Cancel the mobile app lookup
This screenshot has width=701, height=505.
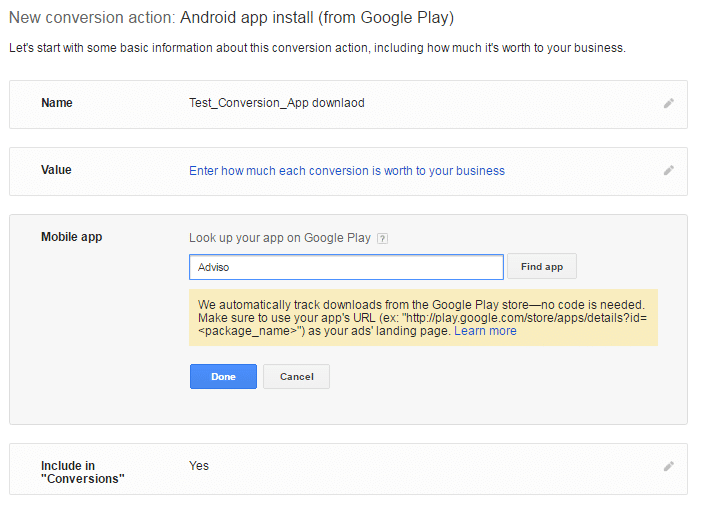[x=296, y=377]
